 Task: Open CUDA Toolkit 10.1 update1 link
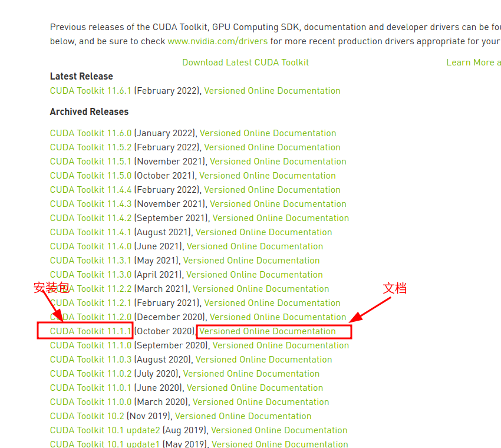click(104, 444)
